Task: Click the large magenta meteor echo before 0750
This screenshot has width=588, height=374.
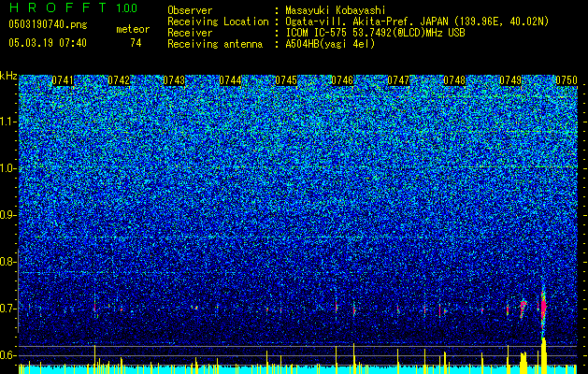Action: 543,308
